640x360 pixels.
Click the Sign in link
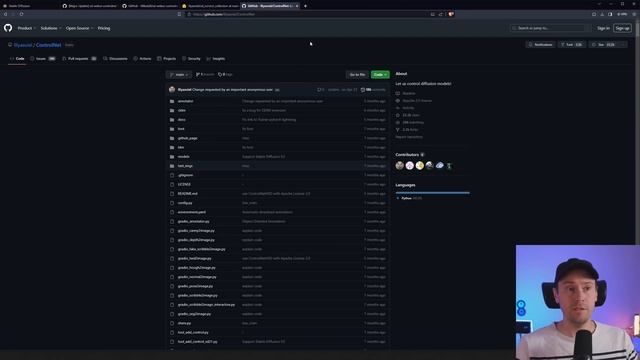coord(603,28)
